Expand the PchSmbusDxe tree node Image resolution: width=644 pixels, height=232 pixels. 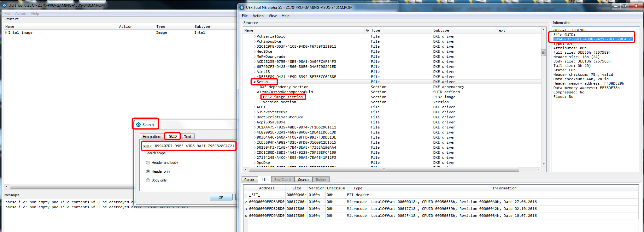(x=255, y=41)
